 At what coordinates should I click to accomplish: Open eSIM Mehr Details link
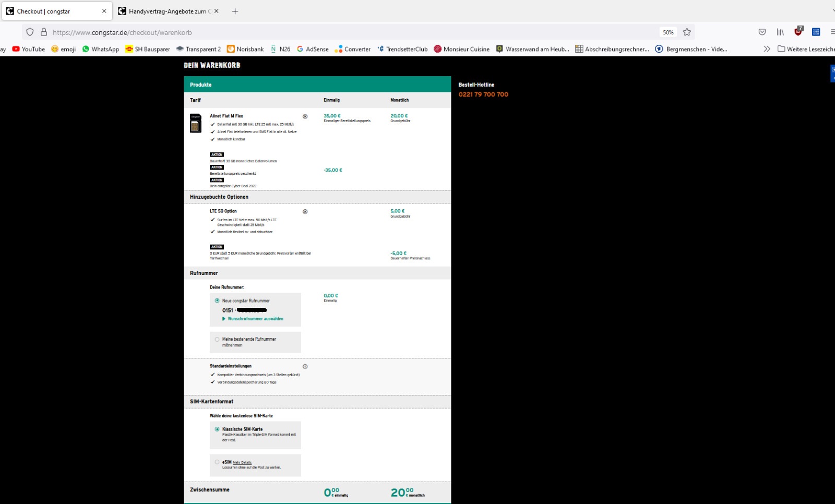[x=242, y=463]
